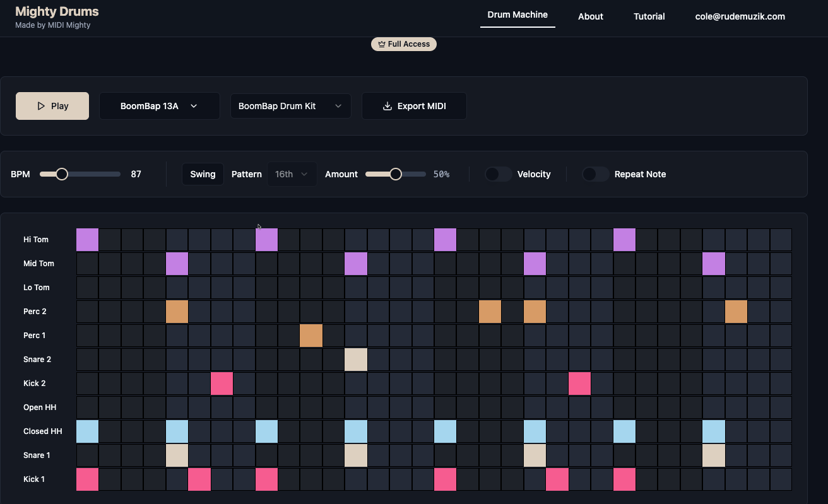This screenshot has width=828, height=504.
Task: Go to the Tutorial tab
Action: click(x=649, y=16)
